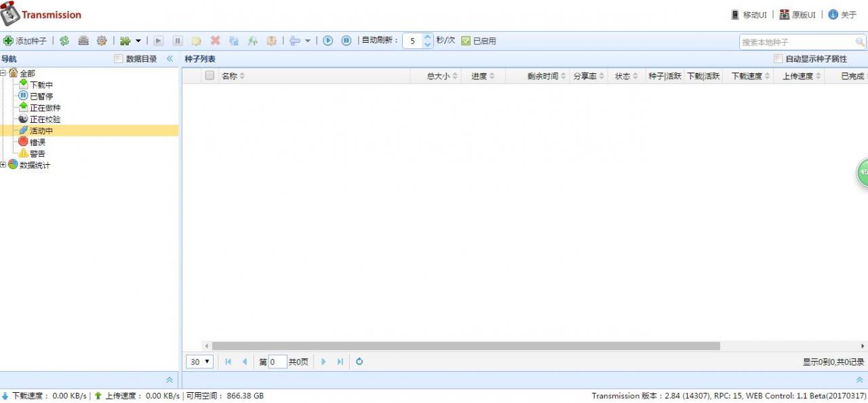Click the previous page pagination icon
The height and width of the screenshot is (403, 868).
pos(245,362)
